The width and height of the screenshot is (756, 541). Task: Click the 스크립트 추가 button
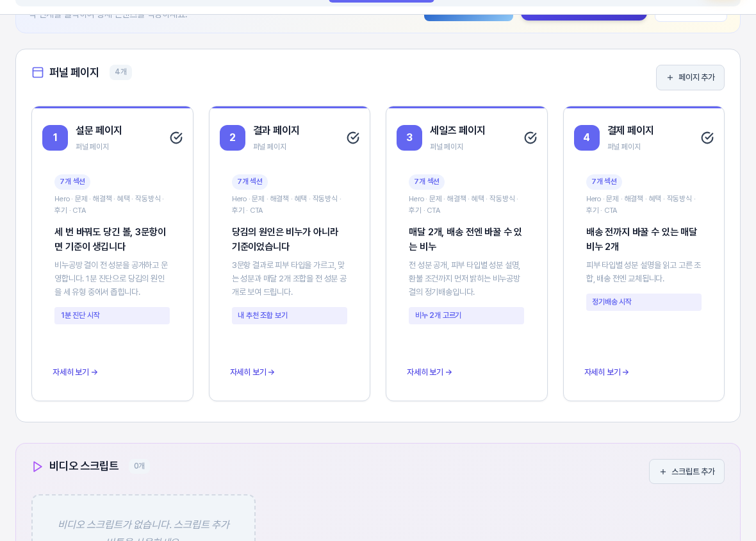pos(687,472)
